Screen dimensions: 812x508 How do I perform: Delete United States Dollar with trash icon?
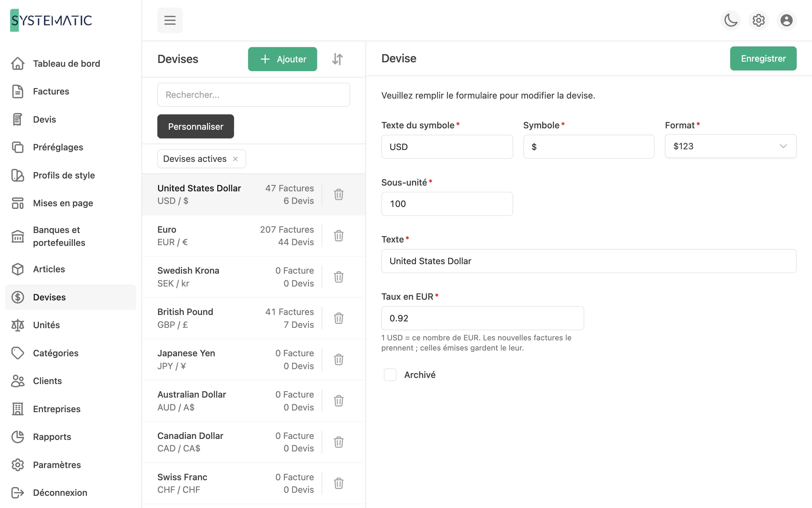(339, 194)
